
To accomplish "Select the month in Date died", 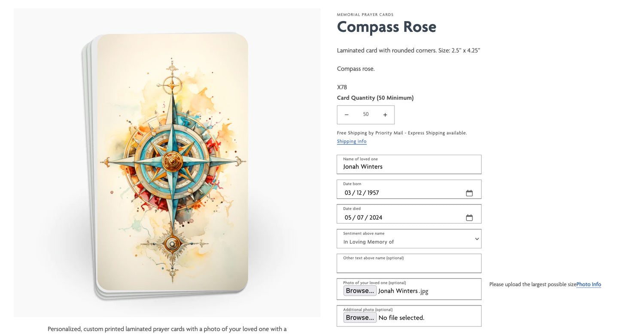I will coord(348,217).
